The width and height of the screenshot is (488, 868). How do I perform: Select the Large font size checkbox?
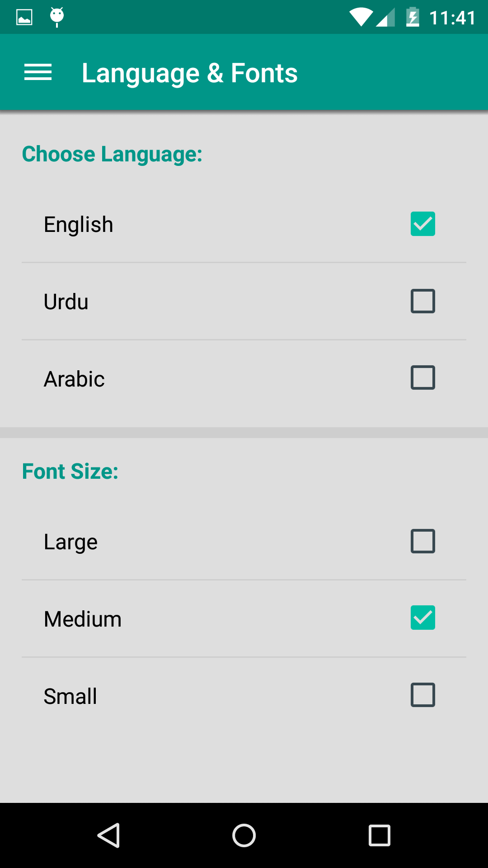tap(423, 541)
